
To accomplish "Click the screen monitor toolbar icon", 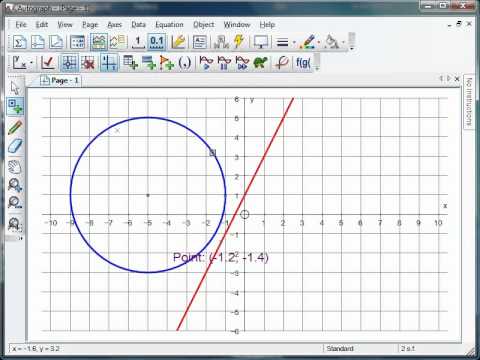I will [261, 42].
